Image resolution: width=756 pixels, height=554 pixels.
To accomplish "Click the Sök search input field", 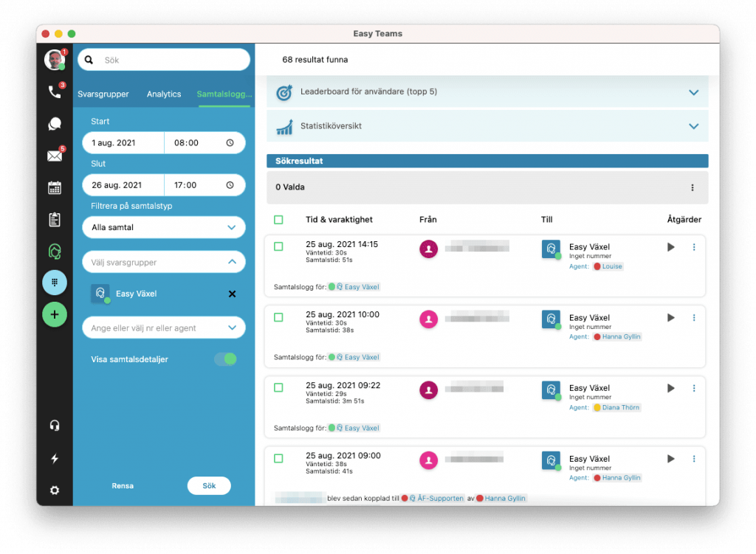I will pos(164,60).
